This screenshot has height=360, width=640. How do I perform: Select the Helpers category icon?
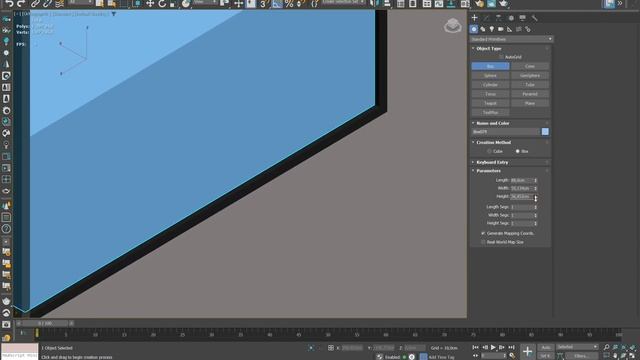click(x=509, y=29)
